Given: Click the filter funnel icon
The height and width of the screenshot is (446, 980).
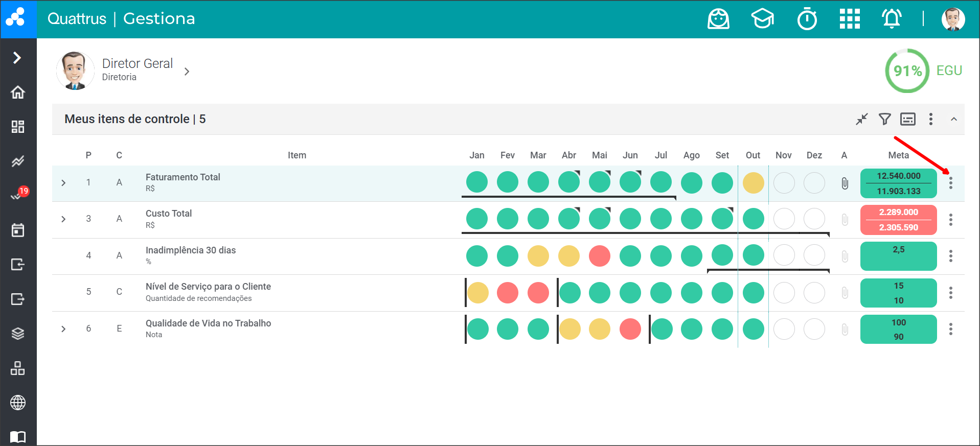Looking at the screenshot, I should [884, 119].
